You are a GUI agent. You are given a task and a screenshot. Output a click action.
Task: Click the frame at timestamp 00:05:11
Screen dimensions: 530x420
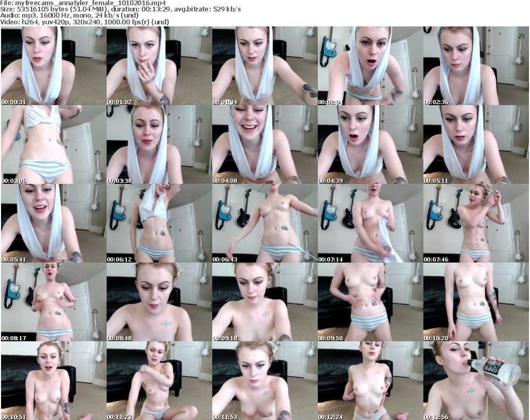tap(476, 144)
